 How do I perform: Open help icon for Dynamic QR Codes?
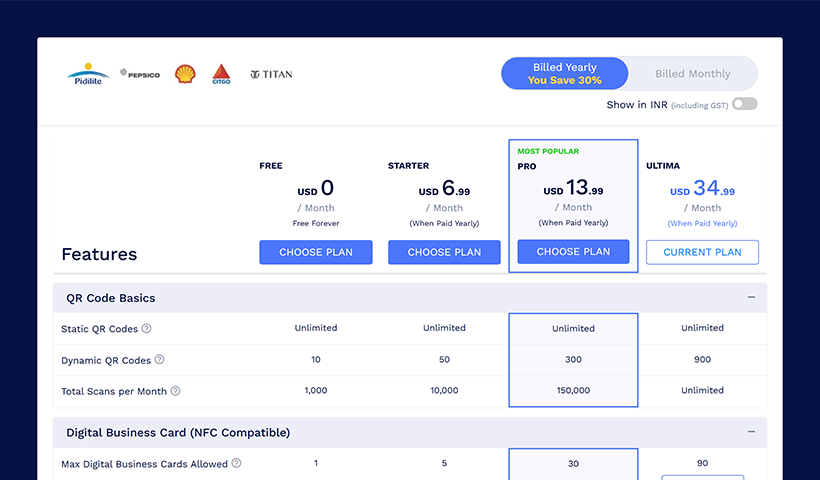tap(160, 360)
